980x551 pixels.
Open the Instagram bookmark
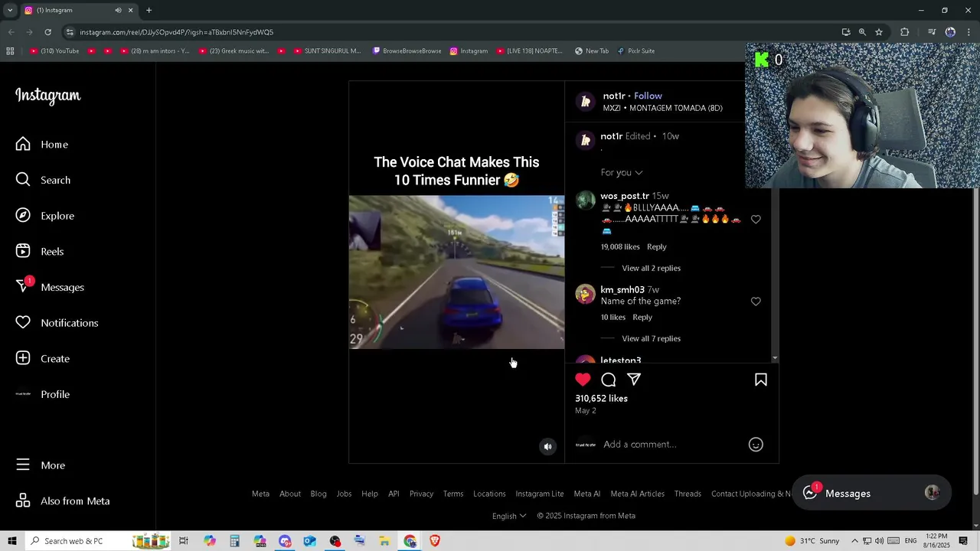469,51
